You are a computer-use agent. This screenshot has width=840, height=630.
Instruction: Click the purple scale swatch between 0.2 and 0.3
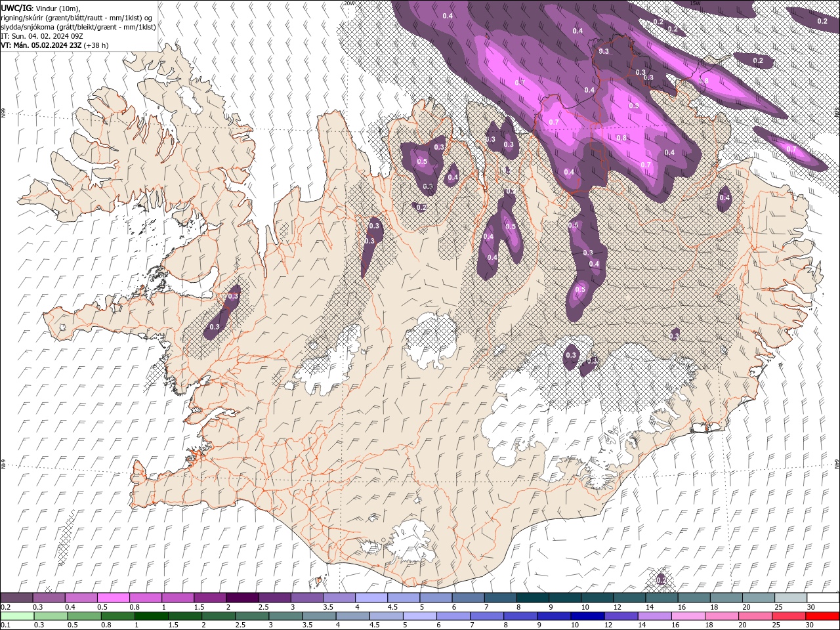coord(17,598)
